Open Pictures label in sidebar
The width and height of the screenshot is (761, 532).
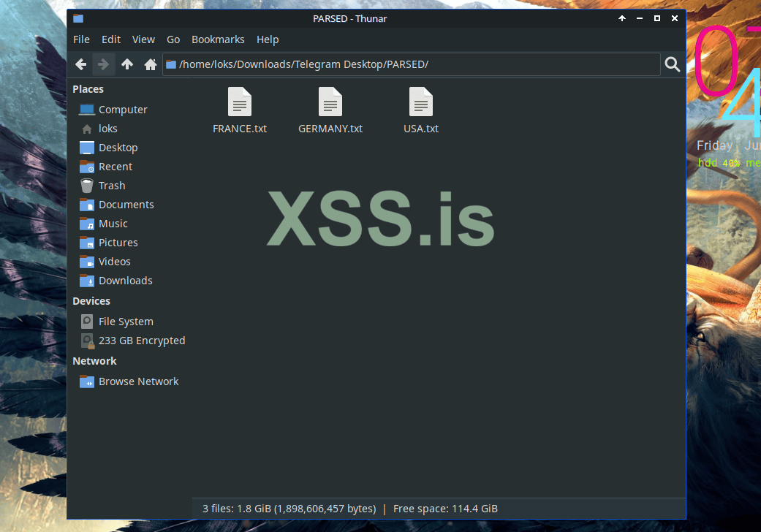point(118,242)
